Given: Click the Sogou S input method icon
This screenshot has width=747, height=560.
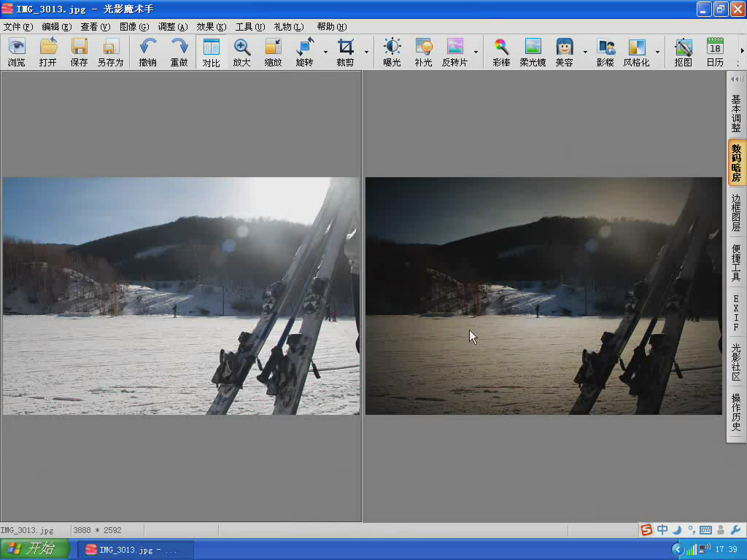Looking at the screenshot, I should click(646, 529).
